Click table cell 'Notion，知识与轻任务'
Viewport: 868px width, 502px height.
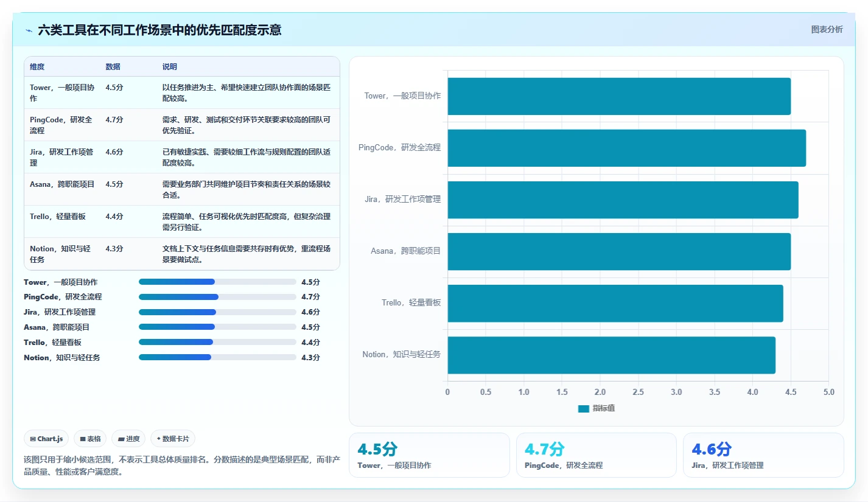click(61, 254)
